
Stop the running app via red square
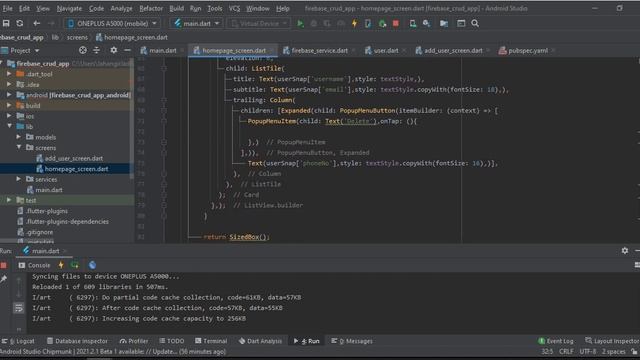click(x=396, y=23)
